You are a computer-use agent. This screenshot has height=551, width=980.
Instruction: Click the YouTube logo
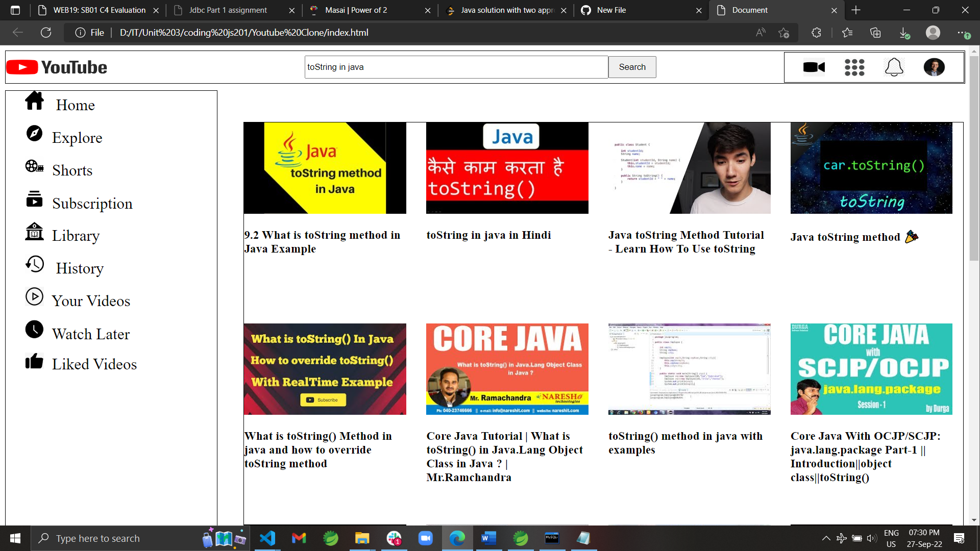[56, 67]
